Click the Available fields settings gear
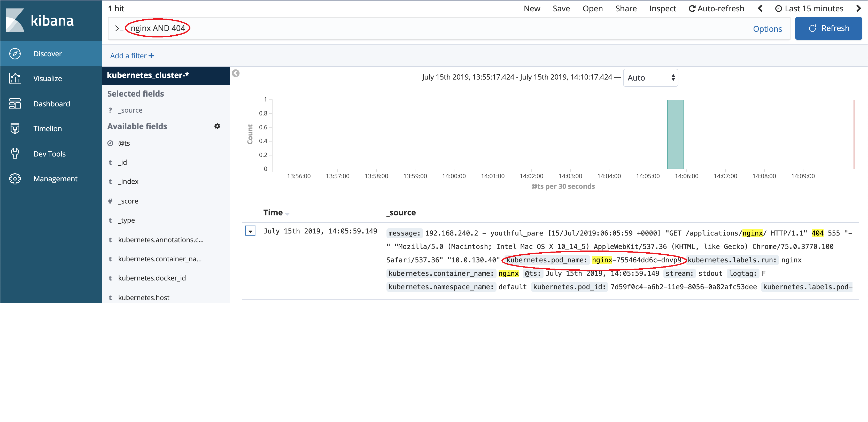868x422 pixels. (217, 126)
